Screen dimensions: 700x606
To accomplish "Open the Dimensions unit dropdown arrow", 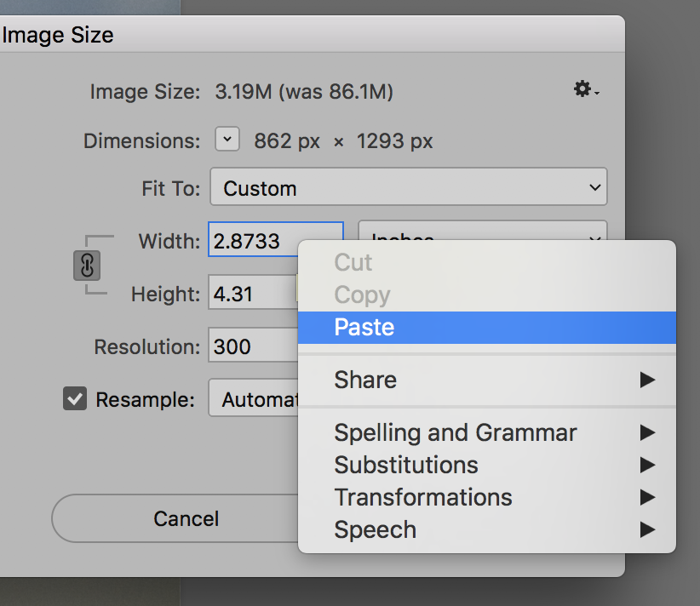I will coord(227,140).
